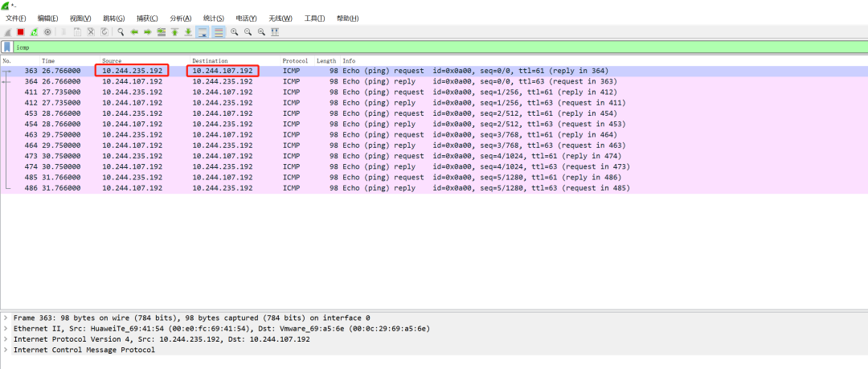Sort by the Source column header
The height and width of the screenshot is (369, 868).
point(145,61)
